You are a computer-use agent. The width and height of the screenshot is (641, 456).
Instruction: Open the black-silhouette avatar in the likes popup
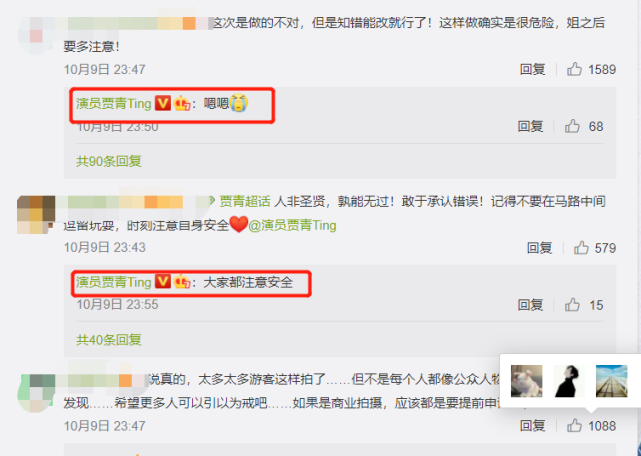(x=569, y=381)
